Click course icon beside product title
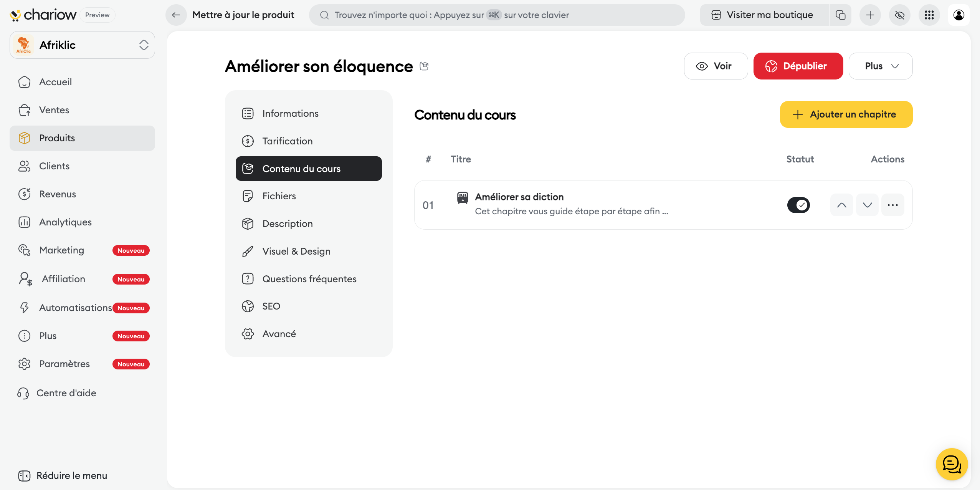980x490 pixels. (x=424, y=66)
